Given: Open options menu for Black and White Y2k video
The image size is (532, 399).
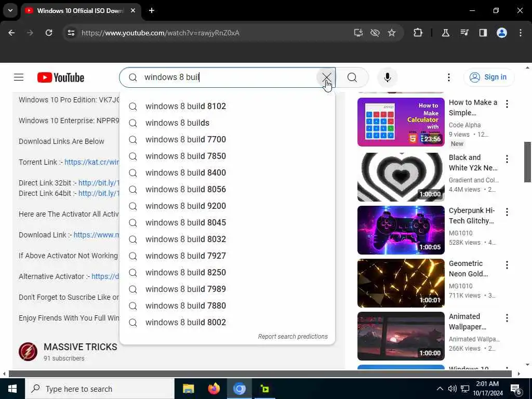Looking at the screenshot, I should pyautogui.click(x=507, y=159).
